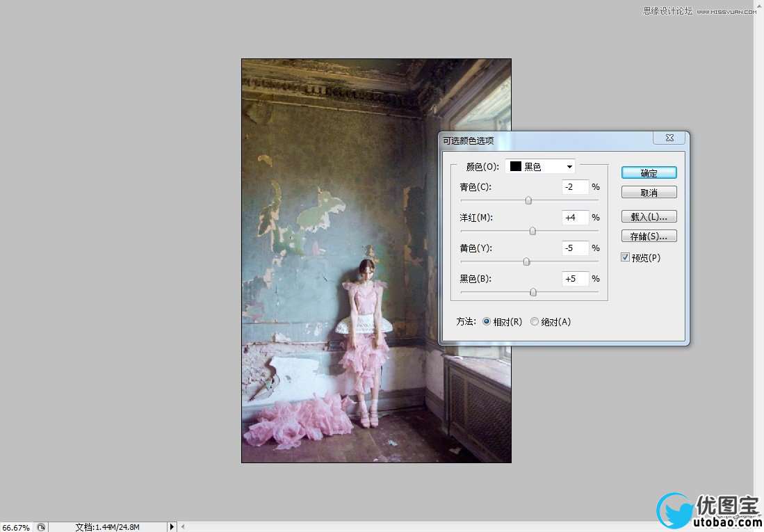Confirm with the 确定 button
764x532 pixels.
click(x=649, y=173)
